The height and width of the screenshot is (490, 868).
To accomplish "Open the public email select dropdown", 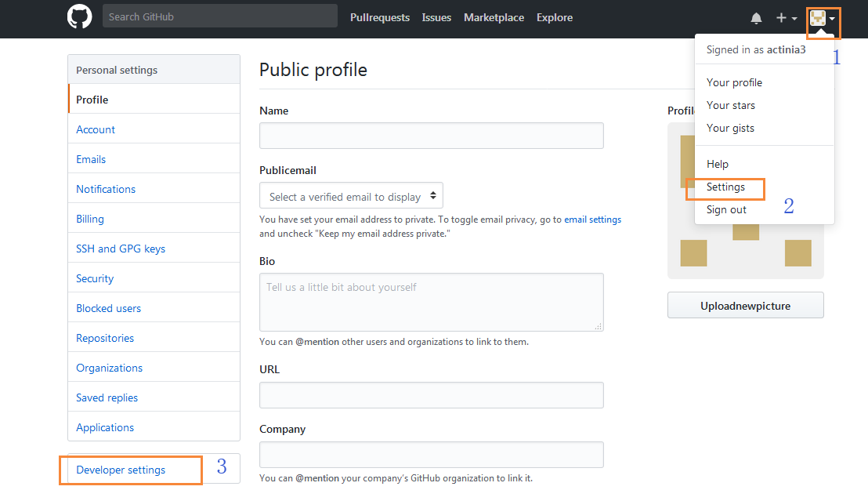I will [351, 196].
